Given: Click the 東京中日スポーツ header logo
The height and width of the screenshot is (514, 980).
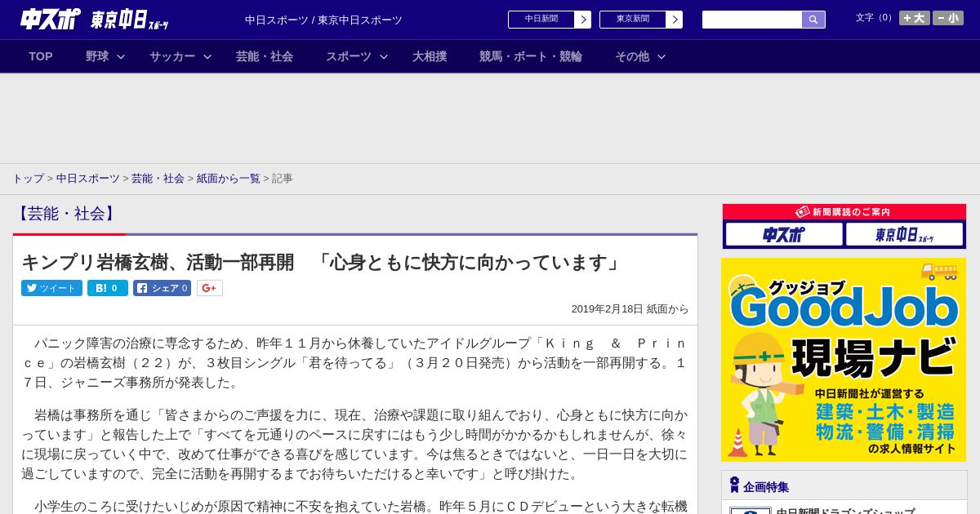Looking at the screenshot, I should coord(130,20).
